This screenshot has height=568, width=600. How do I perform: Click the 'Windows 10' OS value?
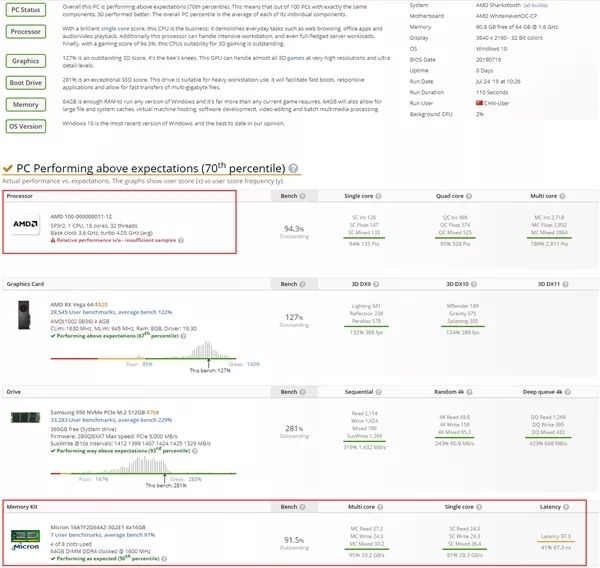coord(491,49)
